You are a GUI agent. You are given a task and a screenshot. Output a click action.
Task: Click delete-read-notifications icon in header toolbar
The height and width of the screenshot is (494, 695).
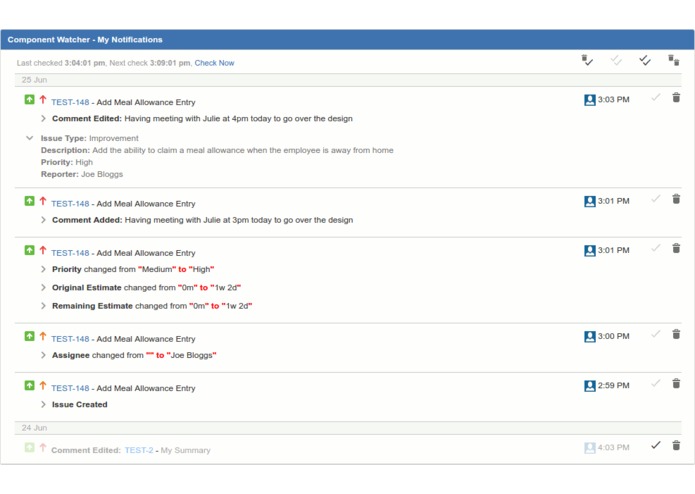587,60
